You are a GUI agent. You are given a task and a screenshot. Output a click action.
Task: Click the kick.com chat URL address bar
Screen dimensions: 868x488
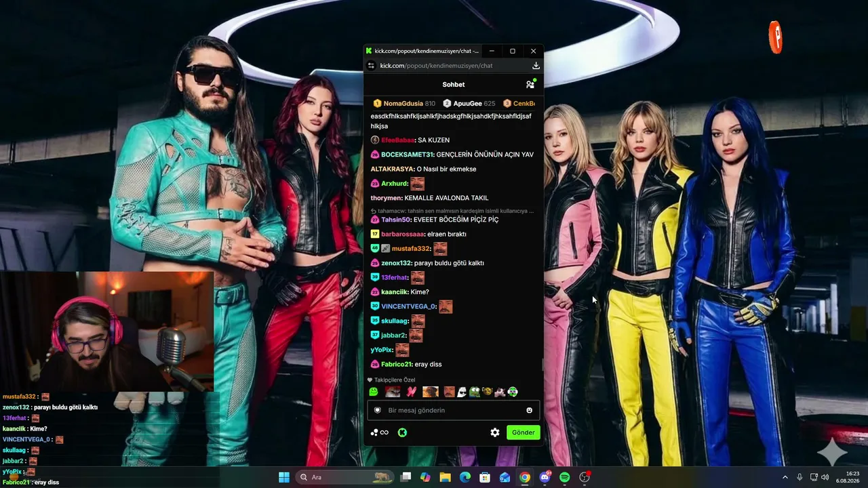point(436,66)
